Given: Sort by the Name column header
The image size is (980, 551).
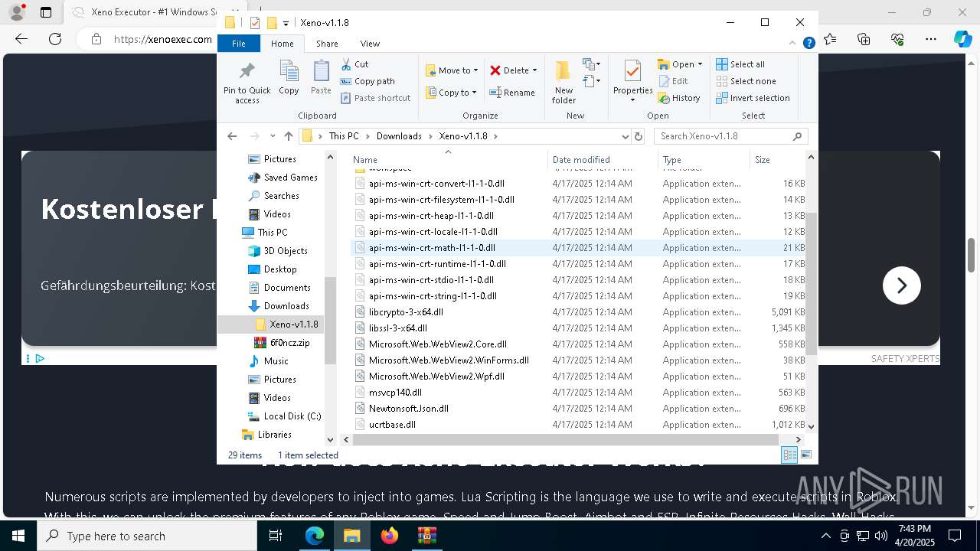Looking at the screenshot, I should point(448,160).
